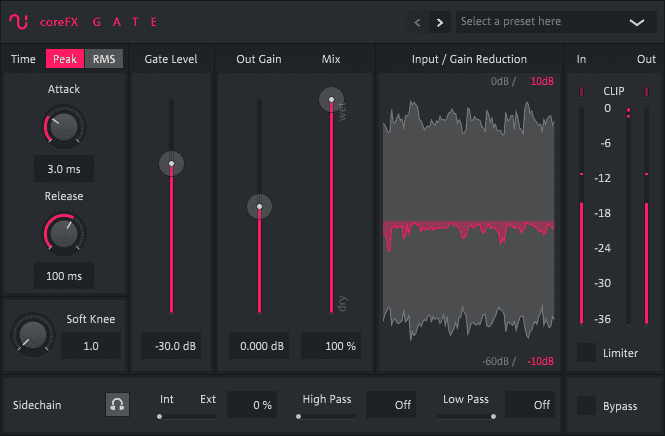Image resolution: width=665 pixels, height=436 pixels.
Task: Toggle the Bypass checkbox
Action: [x=586, y=405]
